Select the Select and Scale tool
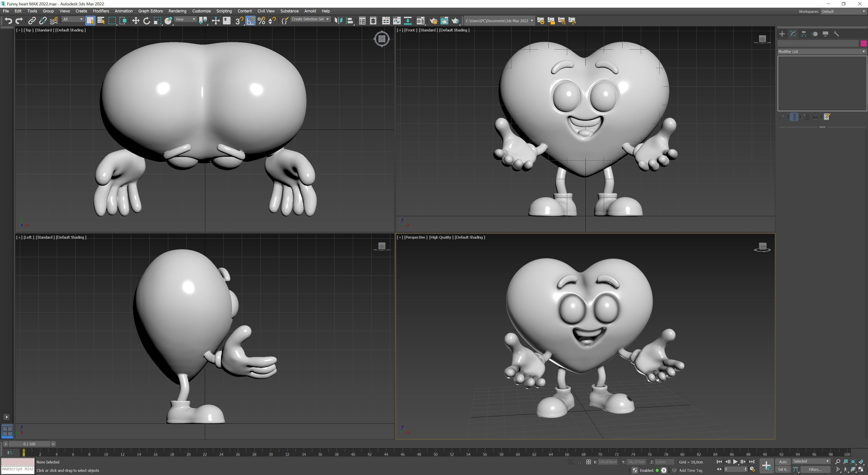Image resolution: width=868 pixels, height=475 pixels. click(x=157, y=21)
